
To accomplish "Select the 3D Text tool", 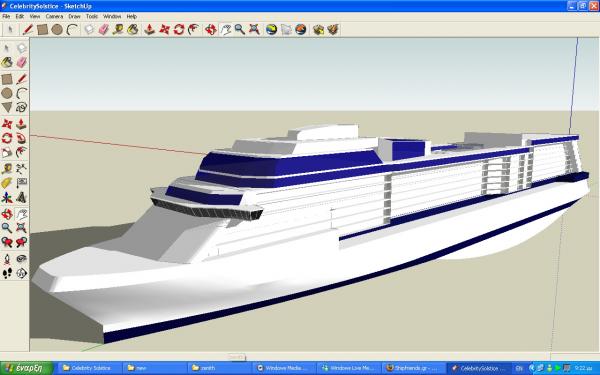I will (21, 198).
